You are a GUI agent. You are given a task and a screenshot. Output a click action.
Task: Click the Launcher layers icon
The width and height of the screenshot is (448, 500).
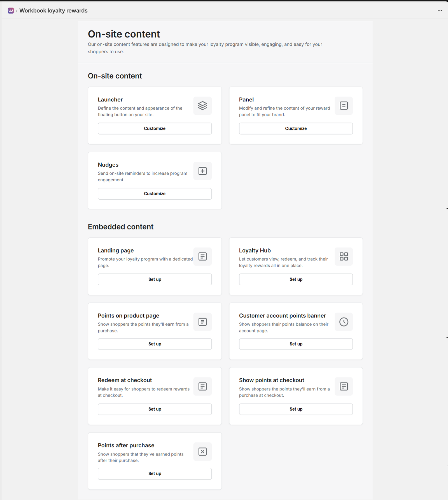(202, 106)
